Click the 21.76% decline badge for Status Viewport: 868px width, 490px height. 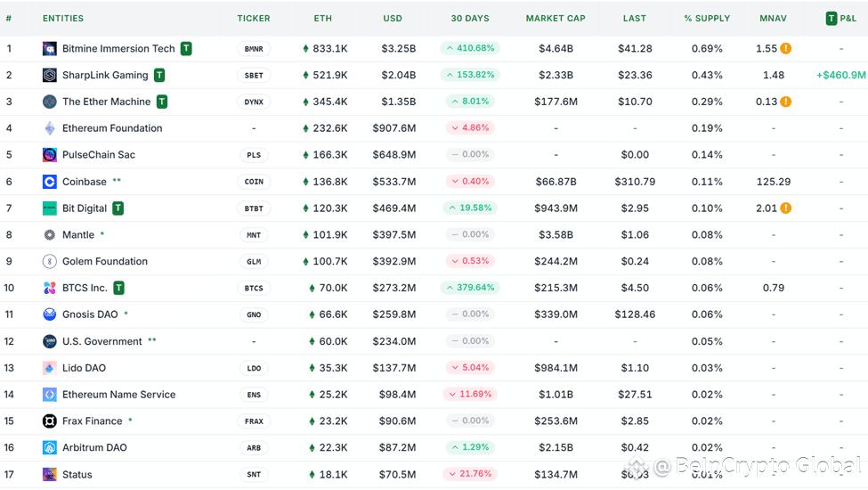[x=470, y=474]
